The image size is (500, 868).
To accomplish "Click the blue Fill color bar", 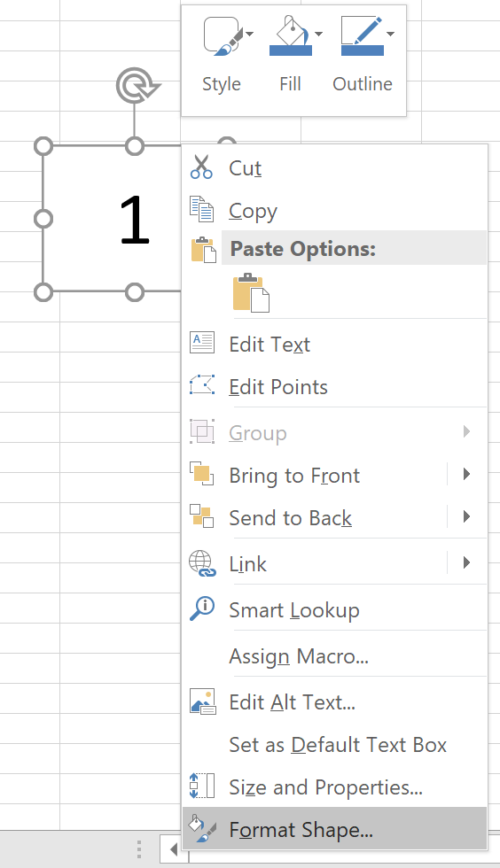I will (291, 51).
